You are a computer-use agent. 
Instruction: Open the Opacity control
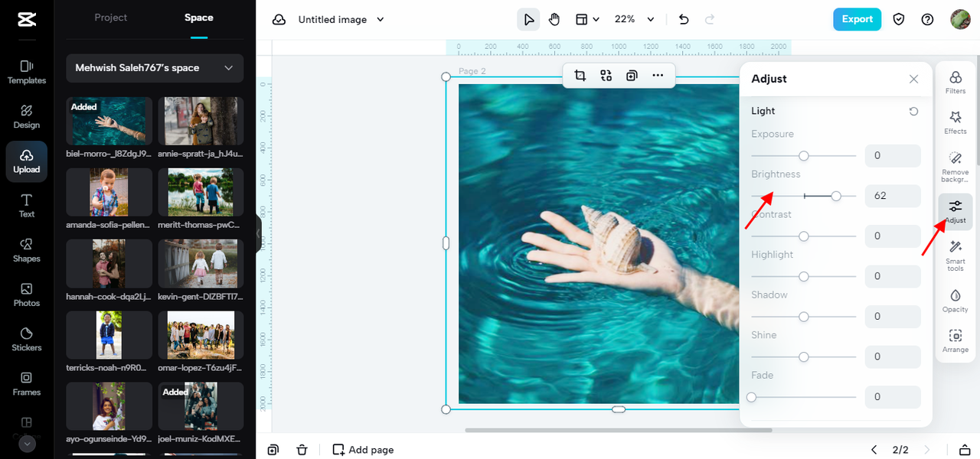point(955,301)
